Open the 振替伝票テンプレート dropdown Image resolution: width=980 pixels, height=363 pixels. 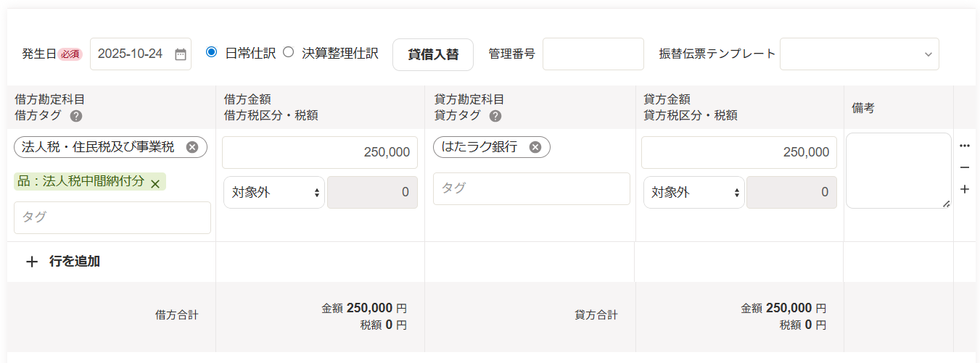[x=859, y=54]
